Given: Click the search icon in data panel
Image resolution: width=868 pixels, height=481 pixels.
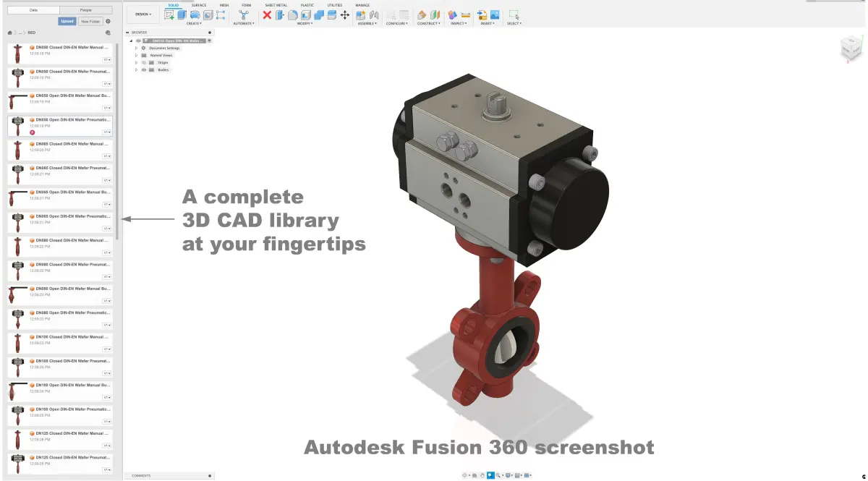Looking at the screenshot, I should [108, 33].
